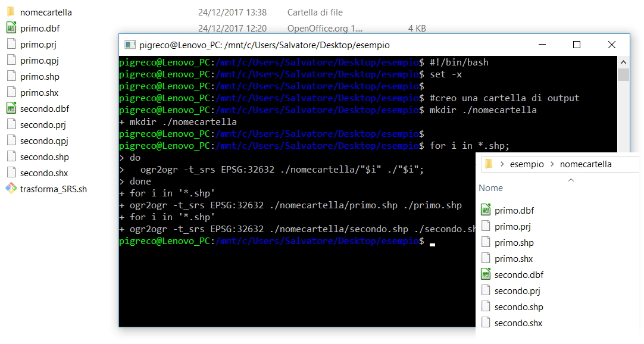Image resolution: width=644 pixels, height=344 pixels.
Task: Maximize the terminal window
Action: pyautogui.click(x=576, y=45)
